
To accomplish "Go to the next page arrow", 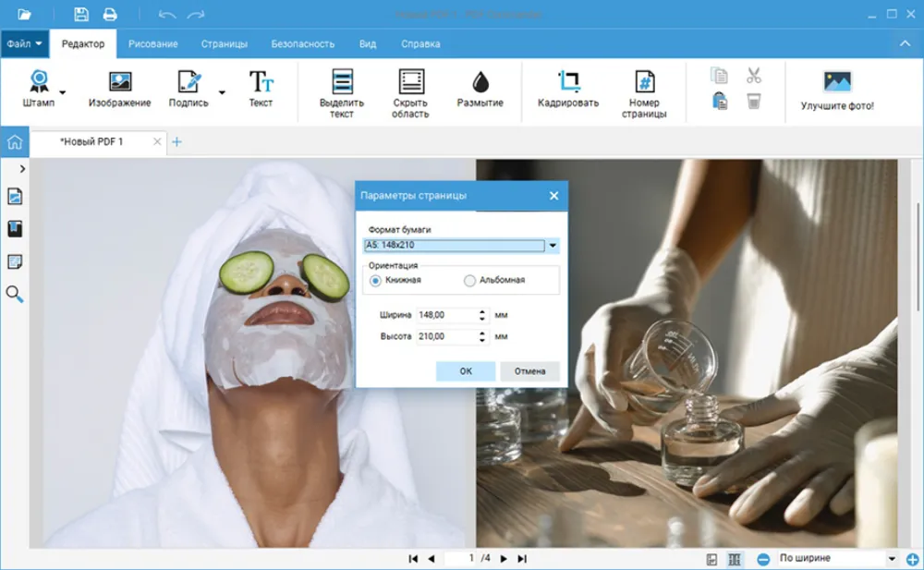I will [x=504, y=559].
